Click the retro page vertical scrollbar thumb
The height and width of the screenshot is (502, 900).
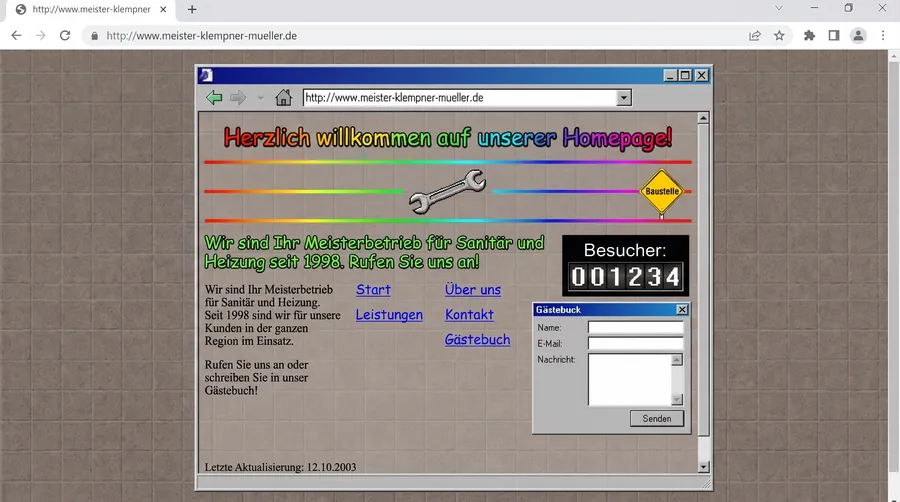click(703, 280)
